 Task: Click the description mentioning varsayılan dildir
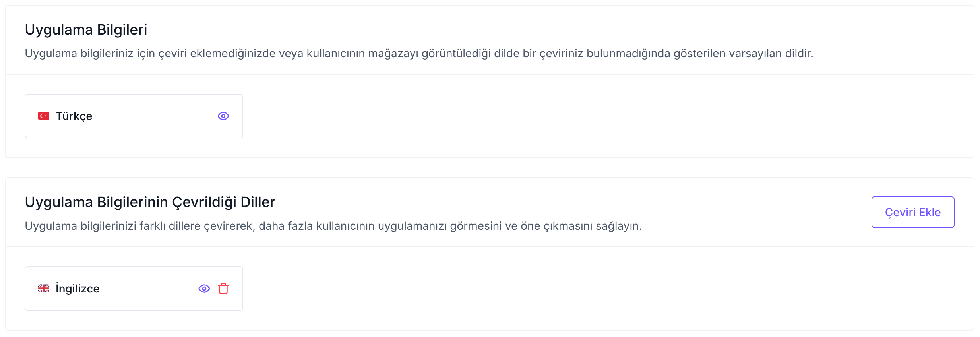point(419,54)
